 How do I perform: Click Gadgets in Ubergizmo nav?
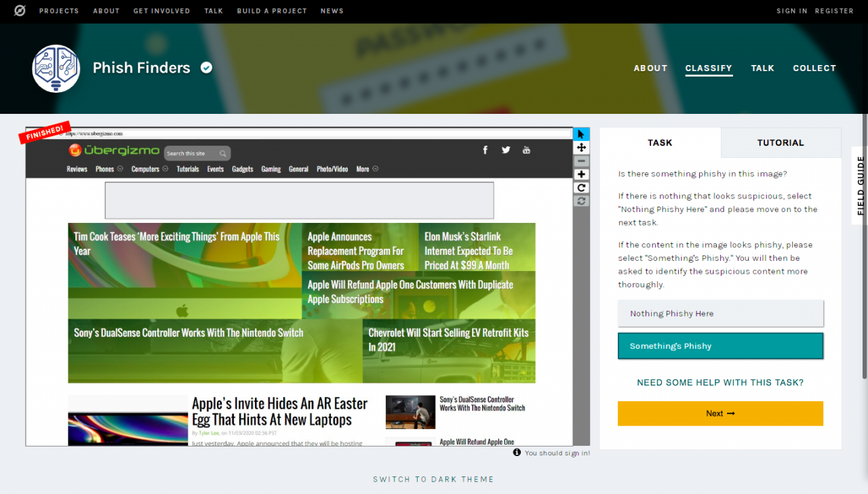(x=242, y=169)
